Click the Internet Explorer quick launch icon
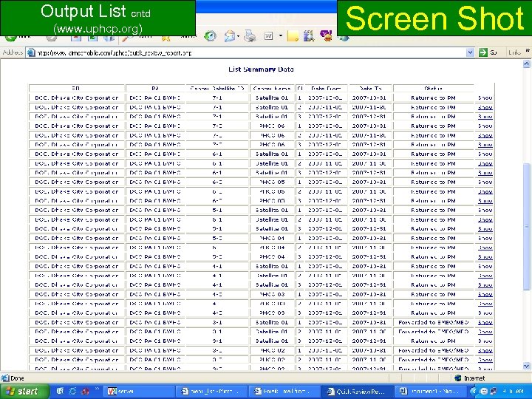 tap(72, 391)
